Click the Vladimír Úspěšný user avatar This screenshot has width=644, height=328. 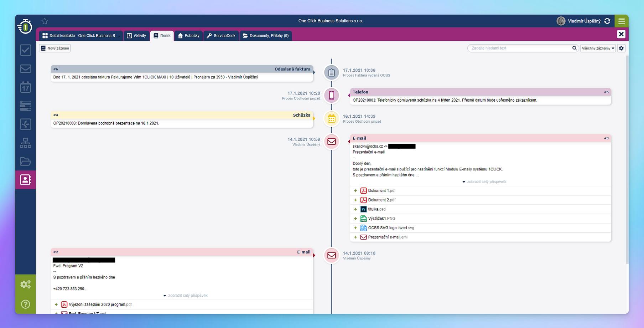[x=561, y=21]
